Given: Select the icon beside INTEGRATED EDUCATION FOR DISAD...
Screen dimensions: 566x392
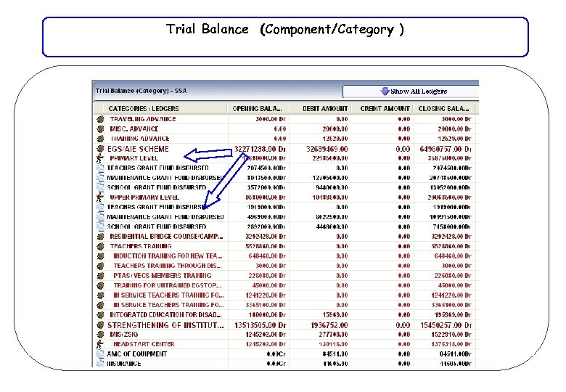Looking at the screenshot, I should point(100,315).
